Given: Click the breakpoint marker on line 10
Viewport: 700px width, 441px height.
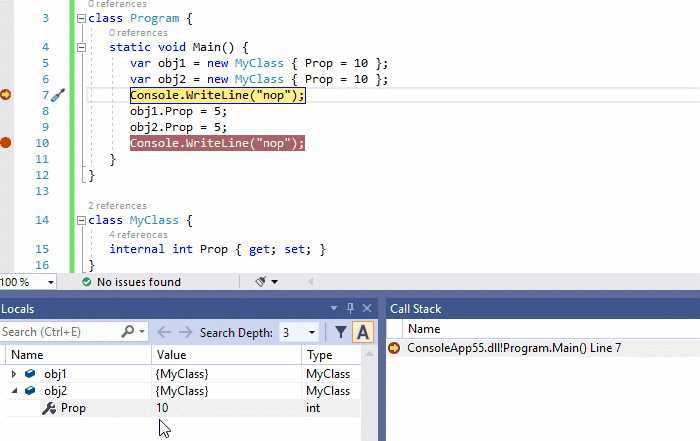Looking at the screenshot, I should (x=5, y=143).
